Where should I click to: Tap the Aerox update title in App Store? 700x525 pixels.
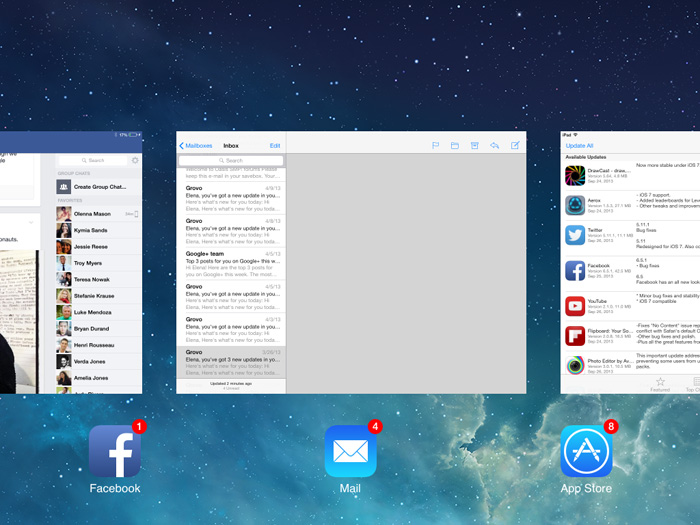[x=594, y=200]
